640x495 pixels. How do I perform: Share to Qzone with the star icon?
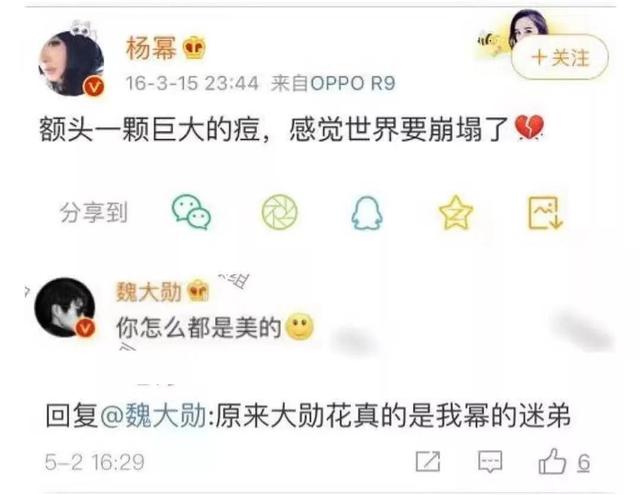pyautogui.click(x=456, y=212)
